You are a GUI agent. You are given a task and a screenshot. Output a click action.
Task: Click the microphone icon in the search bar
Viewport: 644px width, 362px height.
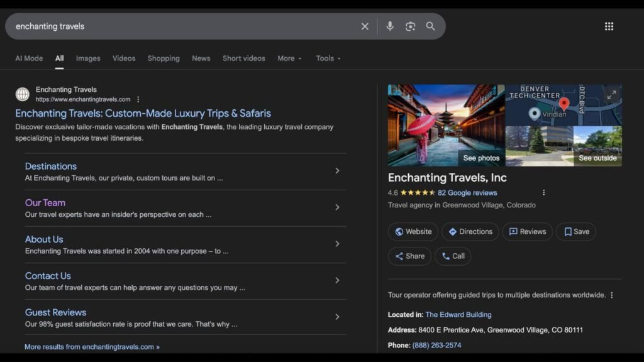tap(390, 26)
